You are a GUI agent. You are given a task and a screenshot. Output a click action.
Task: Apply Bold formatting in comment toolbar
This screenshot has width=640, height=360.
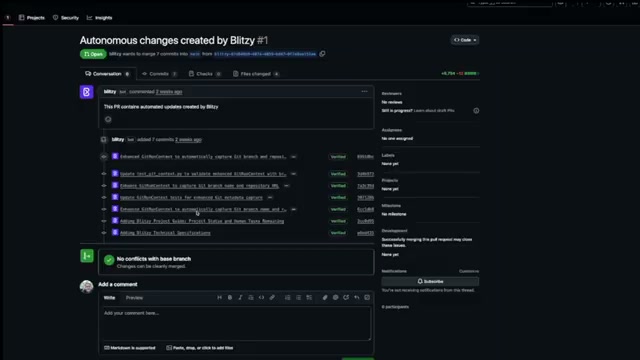point(230,298)
